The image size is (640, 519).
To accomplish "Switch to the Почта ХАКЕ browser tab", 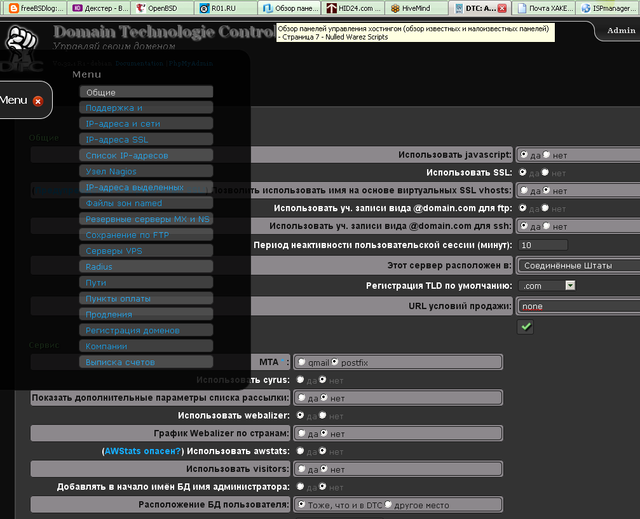I will (x=544, y=8).
